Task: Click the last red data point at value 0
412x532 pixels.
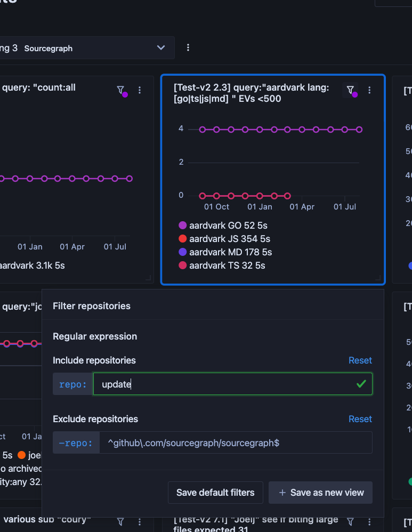Action: click(287, 196)
